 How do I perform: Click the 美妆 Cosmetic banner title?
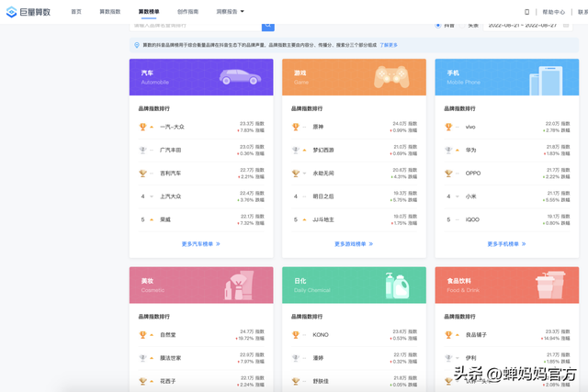point(153,286)
